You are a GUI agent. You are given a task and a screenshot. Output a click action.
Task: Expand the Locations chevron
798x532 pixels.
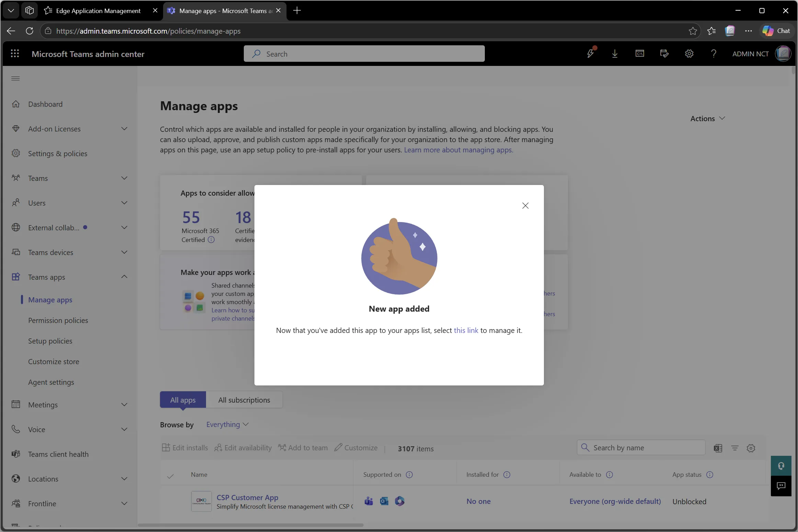pos(124,479)
